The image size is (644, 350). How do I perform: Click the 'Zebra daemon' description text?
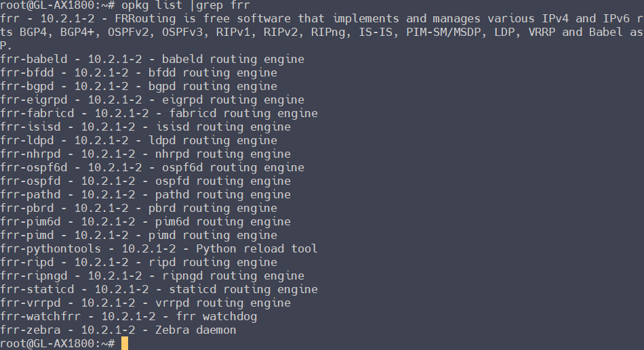tap(196, 330)
